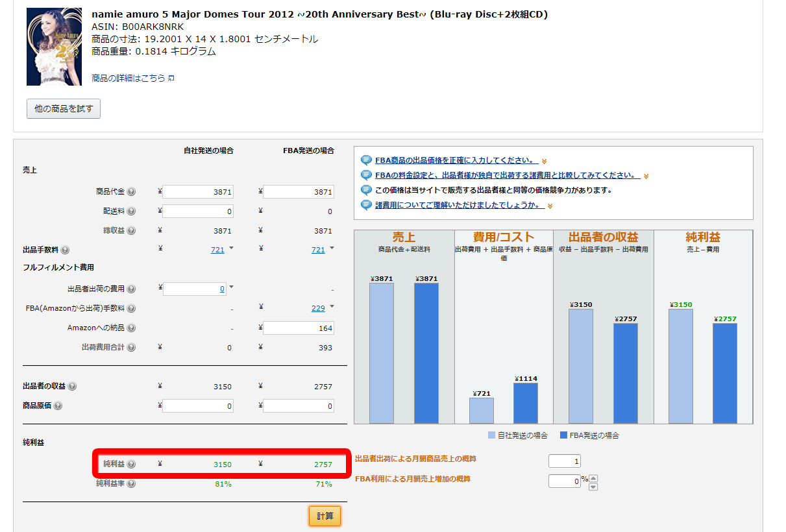Click the text '商品重量: 0.1814 キログラム'
786x532 pixels.
pyautogui.click(x=154, y=52)
